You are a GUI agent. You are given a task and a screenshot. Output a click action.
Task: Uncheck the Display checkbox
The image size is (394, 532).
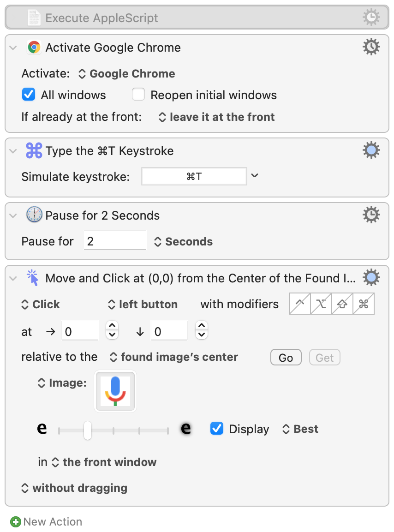tap(217, 429)
